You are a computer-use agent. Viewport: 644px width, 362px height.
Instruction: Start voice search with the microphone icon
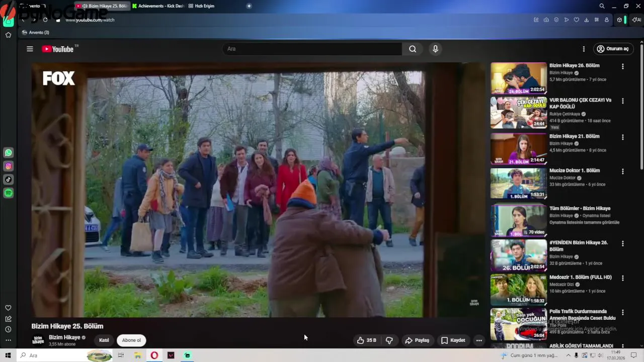435,49
